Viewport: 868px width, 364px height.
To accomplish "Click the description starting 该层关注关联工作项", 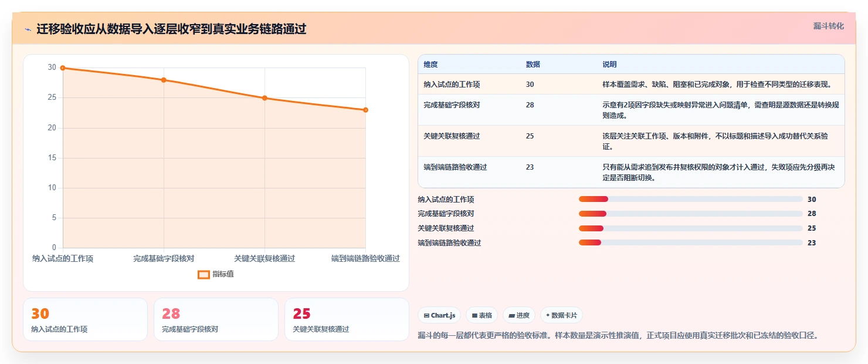I will coord(715,141).
